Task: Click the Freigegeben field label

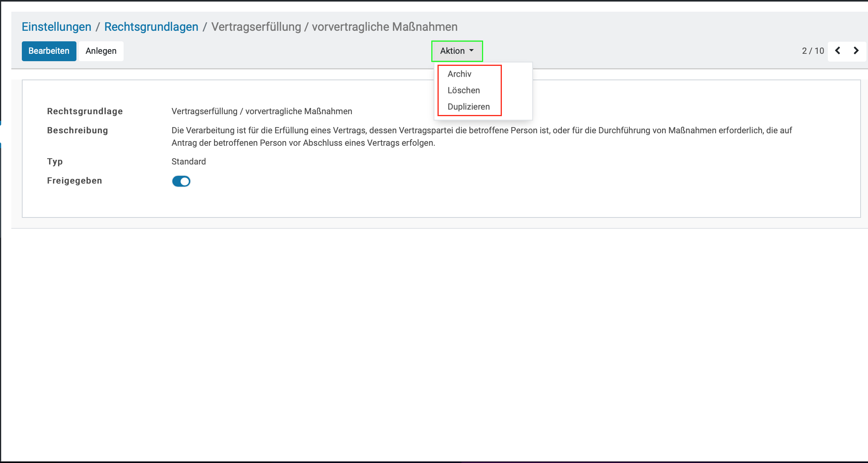Action: (x=74, y=181)
